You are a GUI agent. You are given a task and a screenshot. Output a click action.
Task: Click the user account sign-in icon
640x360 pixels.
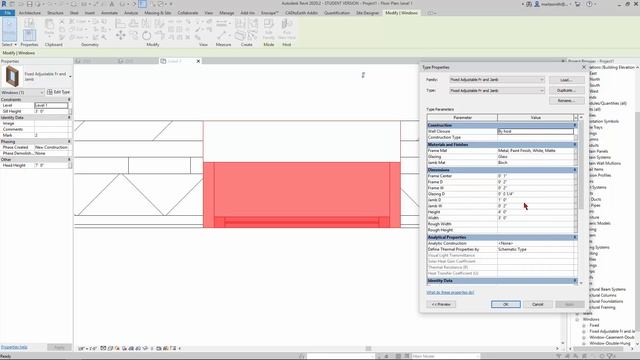tap(537, 4)
